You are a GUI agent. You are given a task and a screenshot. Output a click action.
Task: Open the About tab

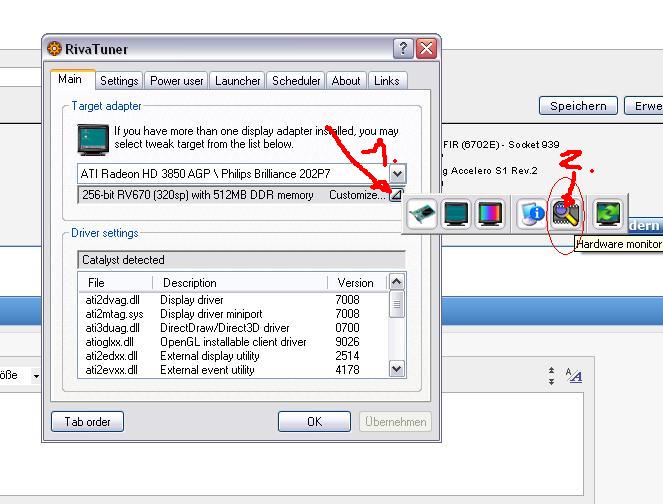pos(346,81)
